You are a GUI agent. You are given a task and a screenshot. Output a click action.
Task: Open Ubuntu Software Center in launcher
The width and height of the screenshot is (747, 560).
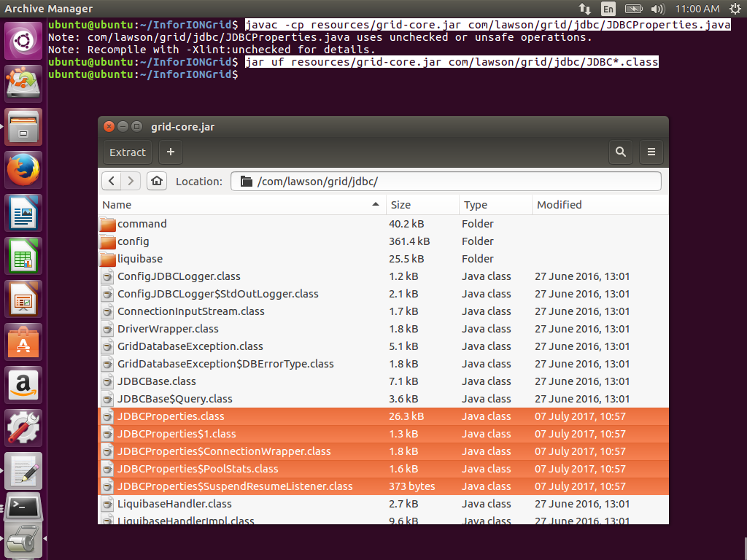point(24,342)
